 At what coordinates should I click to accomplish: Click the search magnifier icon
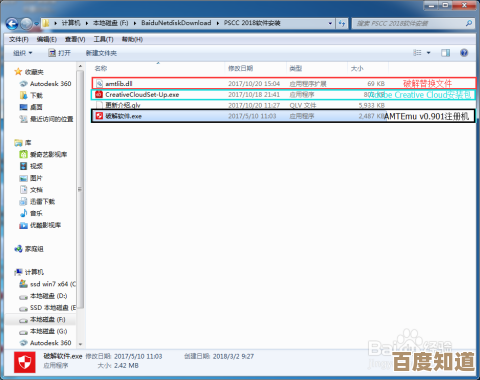(x=469, y=23)
